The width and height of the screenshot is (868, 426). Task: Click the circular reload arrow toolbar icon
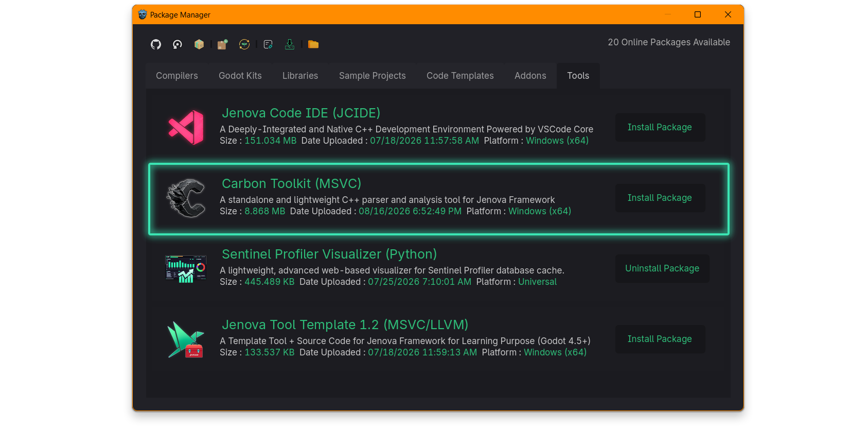(178, 44)
